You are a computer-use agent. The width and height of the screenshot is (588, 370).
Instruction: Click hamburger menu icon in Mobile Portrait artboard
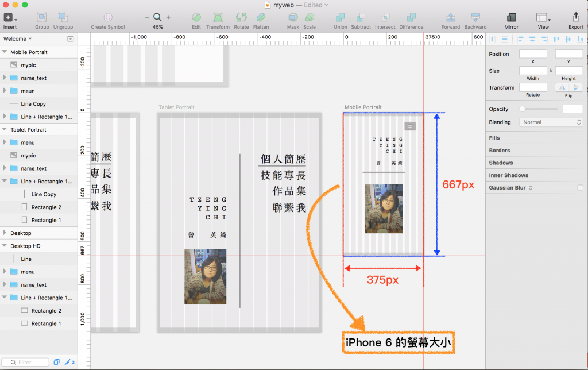(x=410, y=126)
